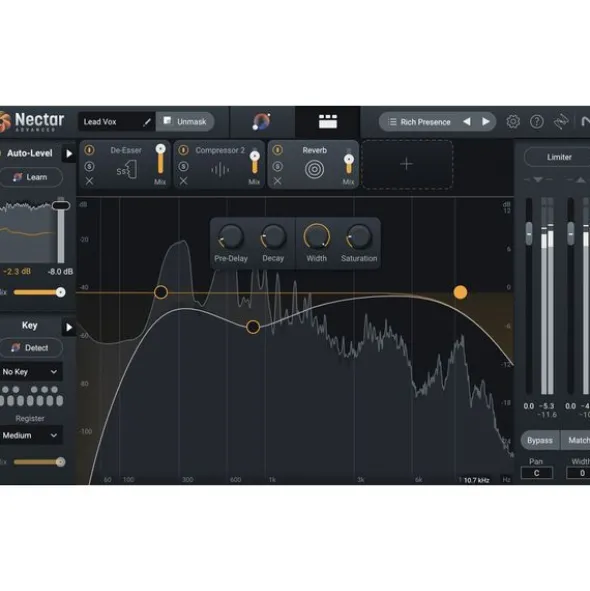590x591 pixels.
Task: Click the Lead Vox name field
Action: [116, 121]
